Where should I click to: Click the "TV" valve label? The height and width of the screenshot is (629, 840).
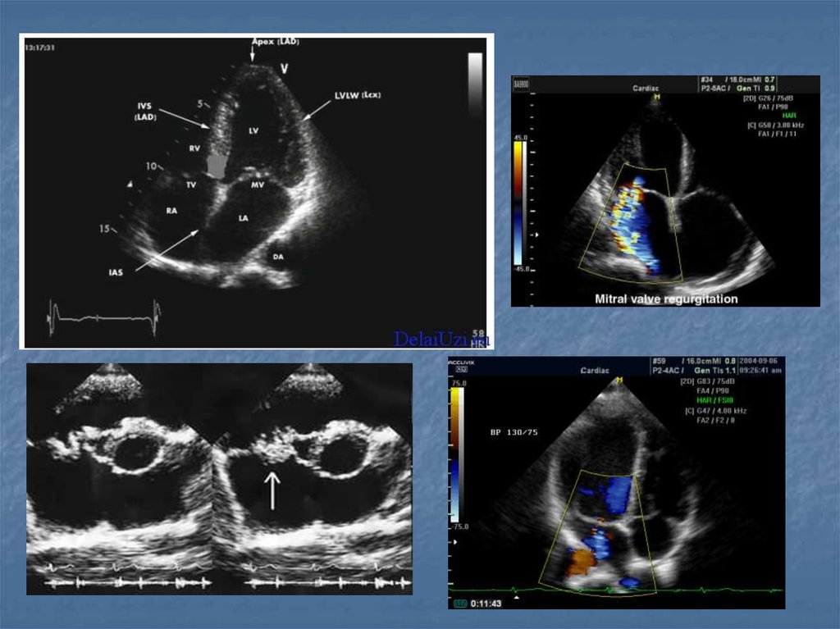pyautogui.click(x=190, y=185)
